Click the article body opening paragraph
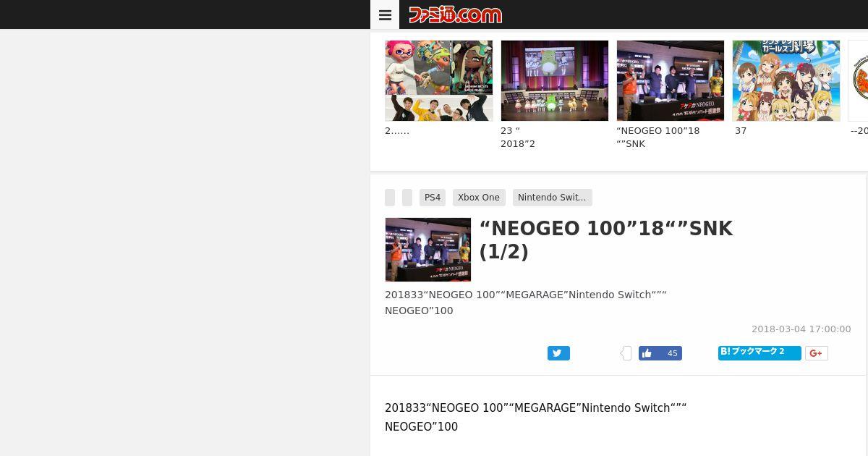 (x=536, y=418)
